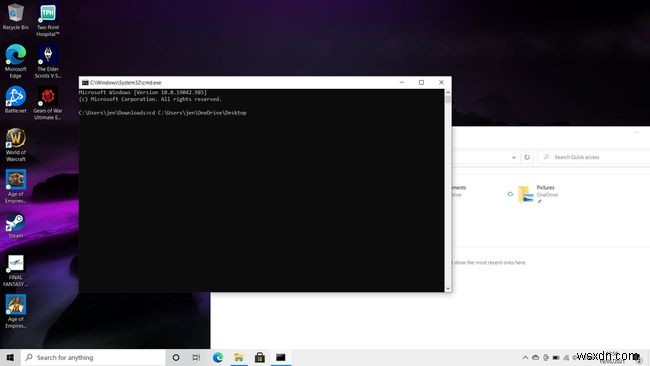Click Microsoft Windows version line
Screen dimensions: 650x366
coord(143,92)
